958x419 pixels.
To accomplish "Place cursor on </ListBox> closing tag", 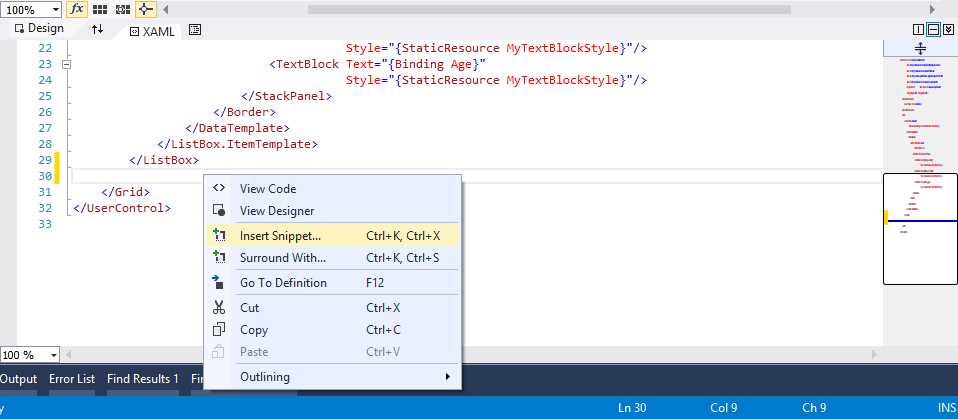I will (x=164, y=160).
